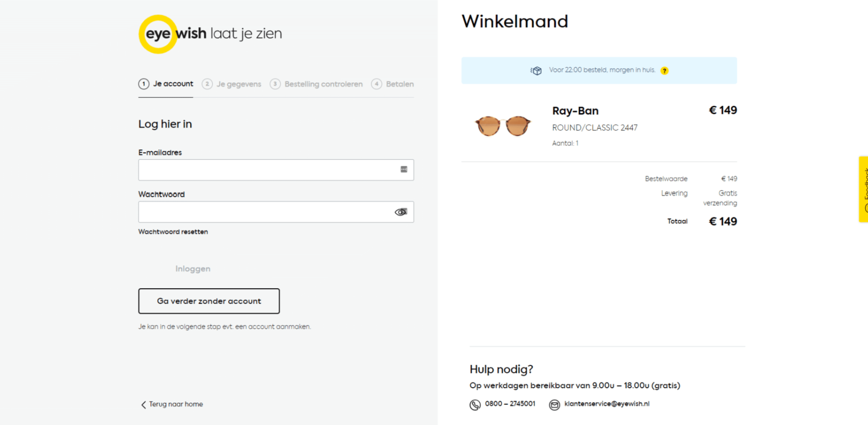Click the password manager icon in email field

(x=404, y=169)
